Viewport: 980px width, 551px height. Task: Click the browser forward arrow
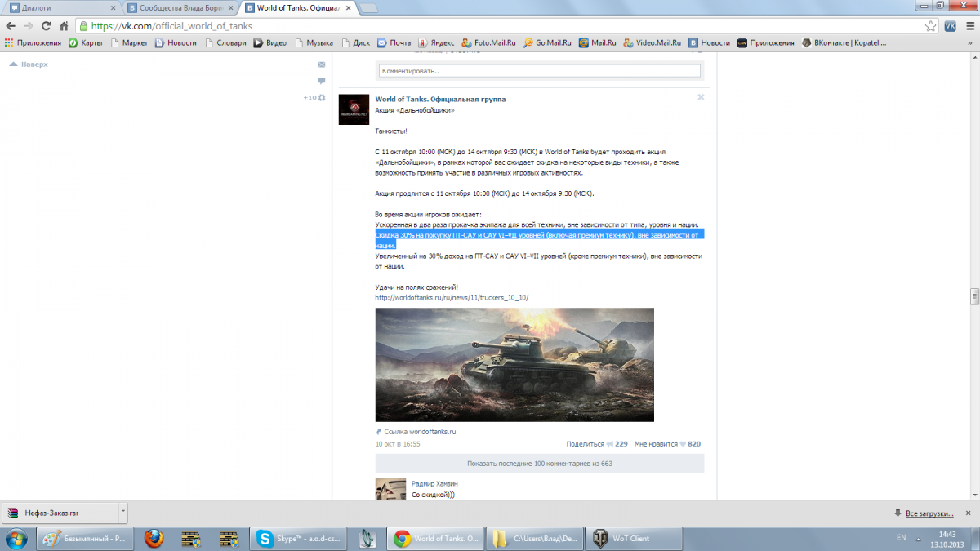click(28, 26)
